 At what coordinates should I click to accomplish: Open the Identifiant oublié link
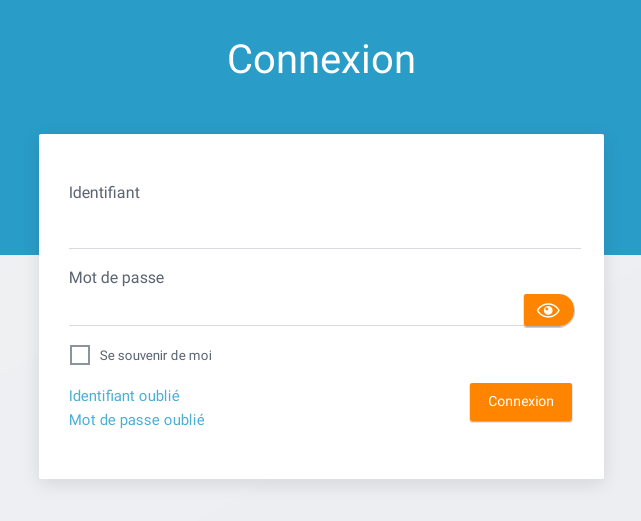(124, 396)
